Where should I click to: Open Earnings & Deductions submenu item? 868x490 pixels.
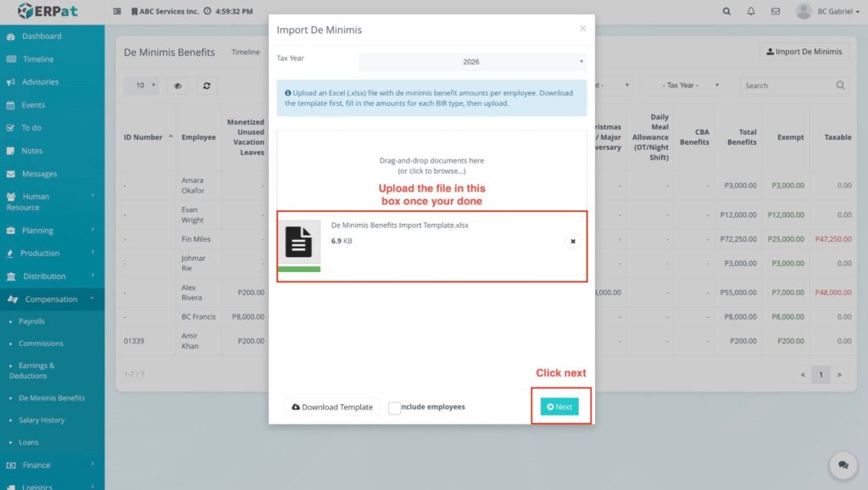[32, 370]
